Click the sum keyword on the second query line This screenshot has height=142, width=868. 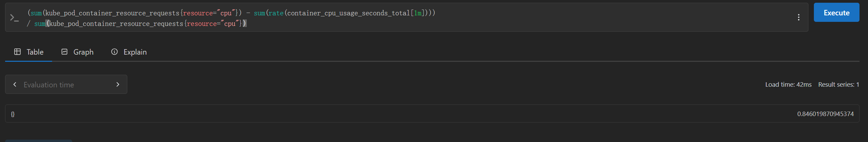40,24
